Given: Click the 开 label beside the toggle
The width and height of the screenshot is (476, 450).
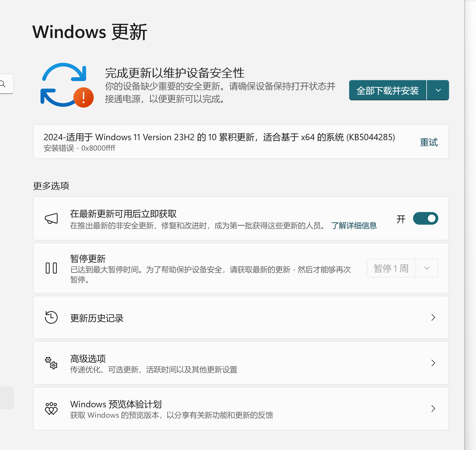Looking at the screenshot, I should pos(401,219).
